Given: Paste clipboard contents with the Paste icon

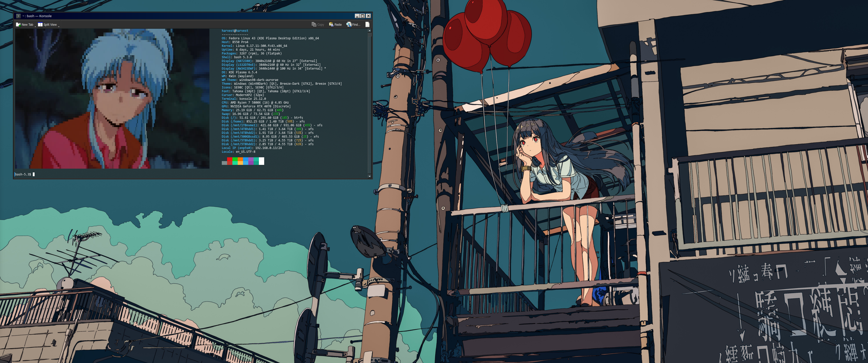Looking at the screenshot, I should (331, 25).
